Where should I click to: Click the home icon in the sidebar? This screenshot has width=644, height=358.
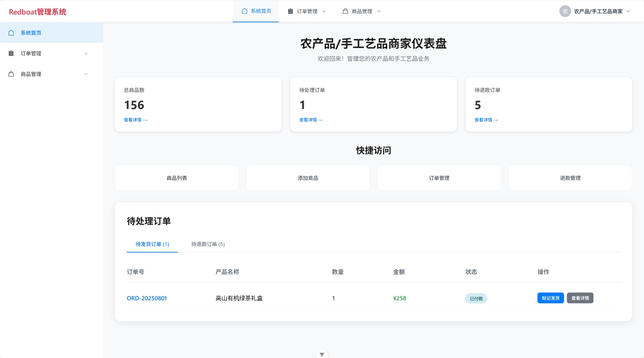11,33
